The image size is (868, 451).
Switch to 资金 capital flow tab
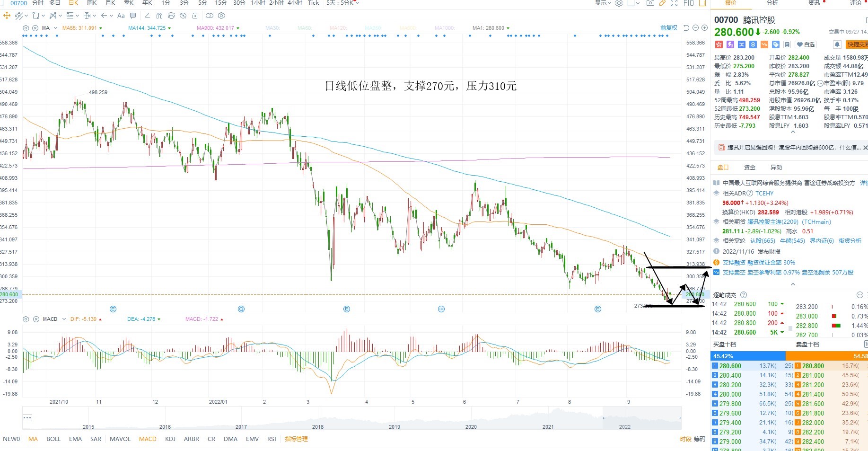750,167
